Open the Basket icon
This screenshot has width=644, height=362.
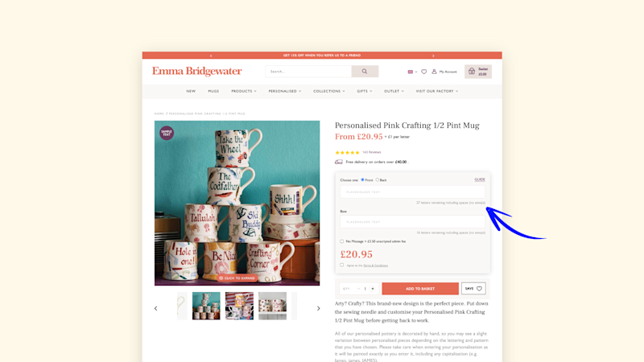tap(472, 72)
